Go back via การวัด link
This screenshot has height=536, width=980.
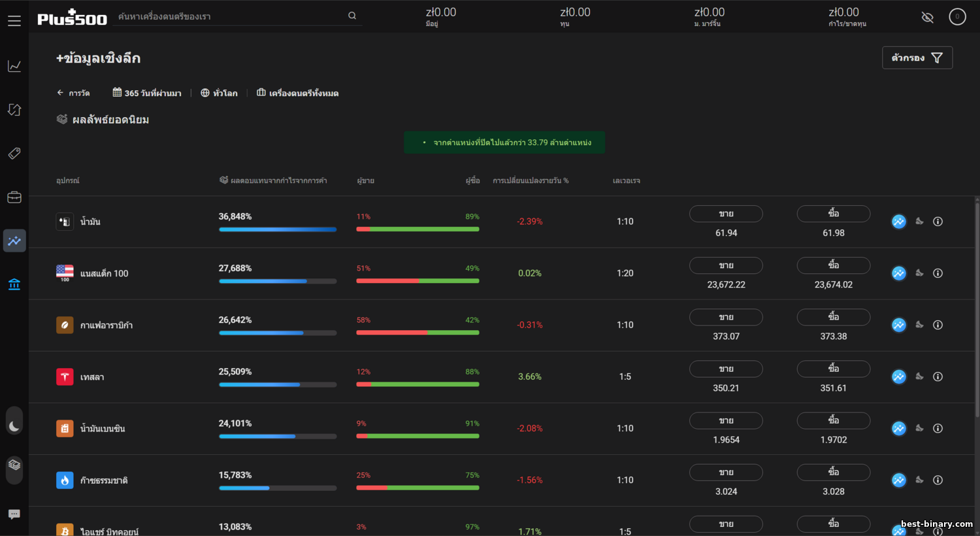(73, 93)
